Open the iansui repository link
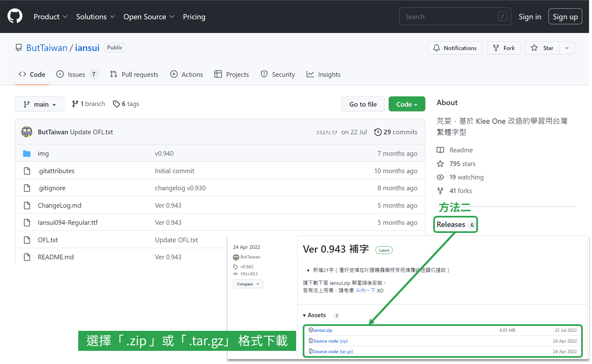 click(x=87, y=48)
